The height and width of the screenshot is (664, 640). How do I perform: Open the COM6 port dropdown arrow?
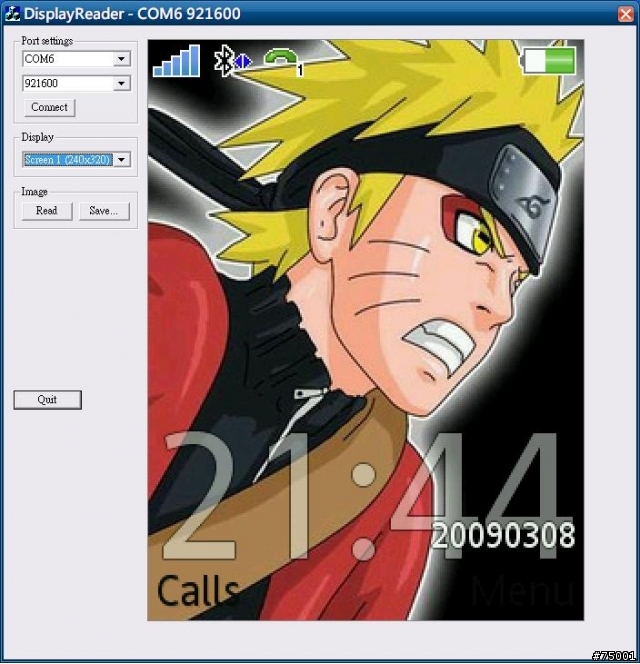122,59
